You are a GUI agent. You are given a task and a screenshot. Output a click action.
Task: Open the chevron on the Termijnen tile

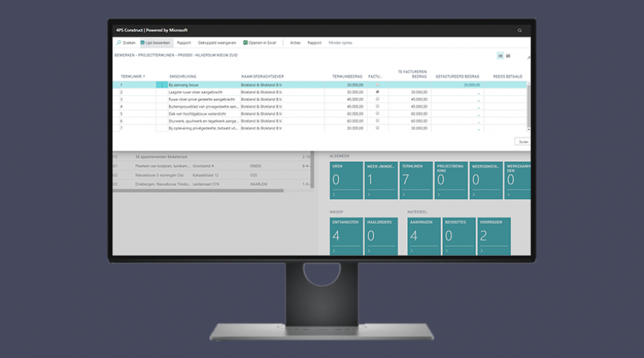pos(404,195)
